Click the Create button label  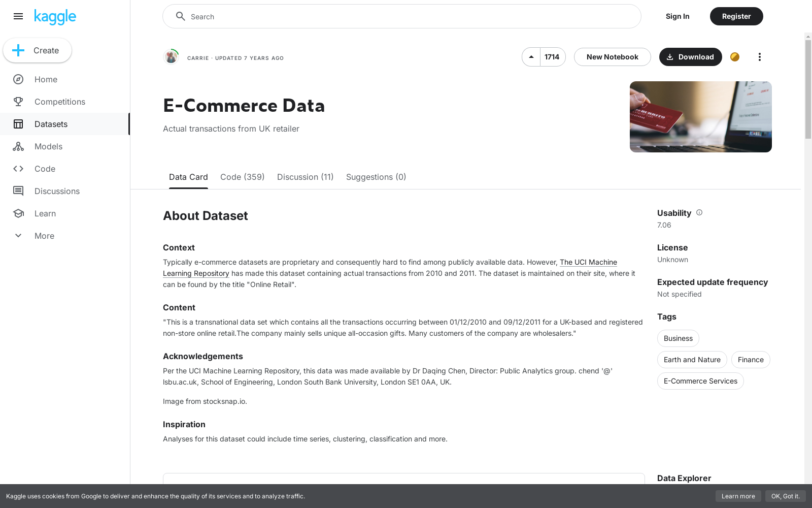(46, 50)
